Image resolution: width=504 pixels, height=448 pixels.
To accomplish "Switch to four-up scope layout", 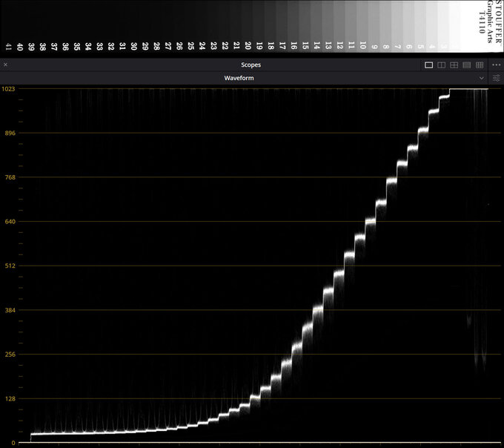I will click(x=454, y=65).
